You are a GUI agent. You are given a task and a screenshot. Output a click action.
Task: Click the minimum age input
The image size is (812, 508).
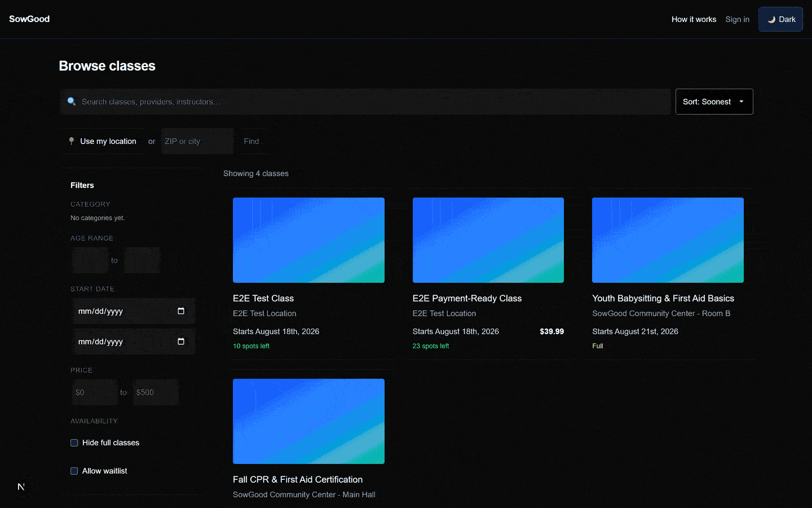click(90, 260)
